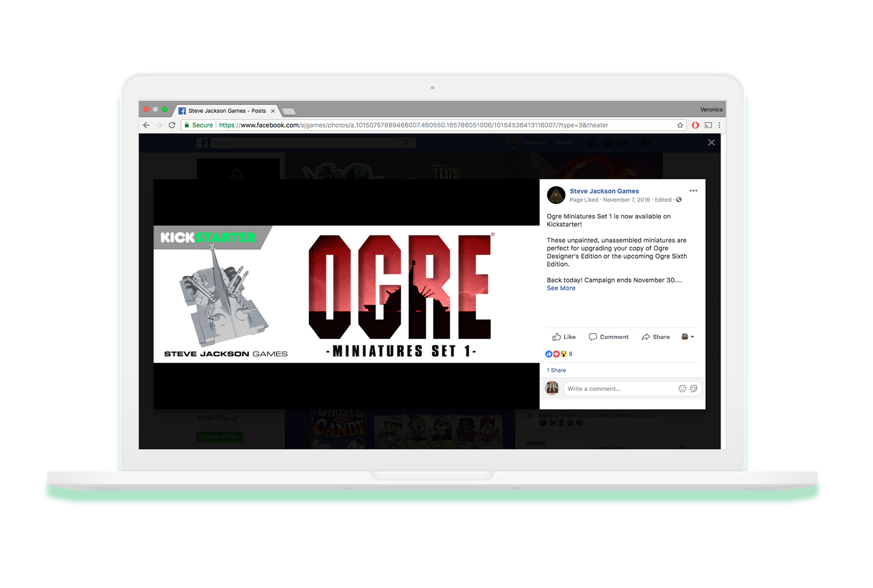View the 1 Share link
Image resolution: width=873 pixels, height=588 pixels.
[x=556, y=370]
